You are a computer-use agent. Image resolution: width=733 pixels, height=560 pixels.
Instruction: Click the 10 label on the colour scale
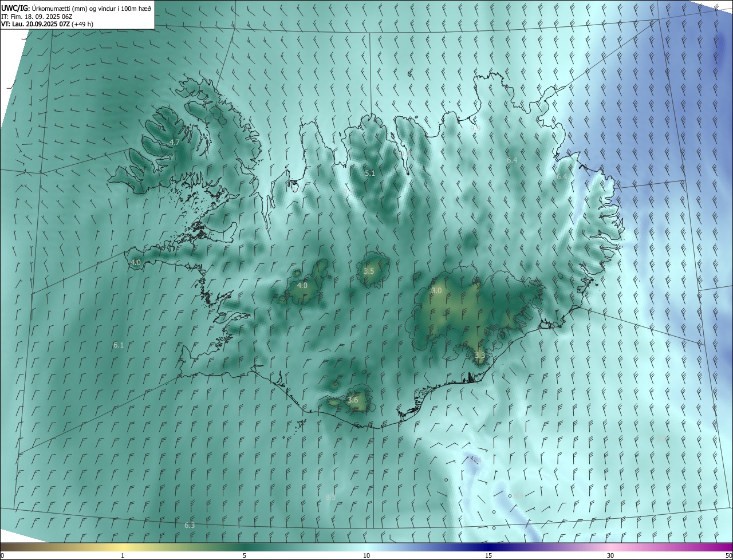click(x=366, y=555)
